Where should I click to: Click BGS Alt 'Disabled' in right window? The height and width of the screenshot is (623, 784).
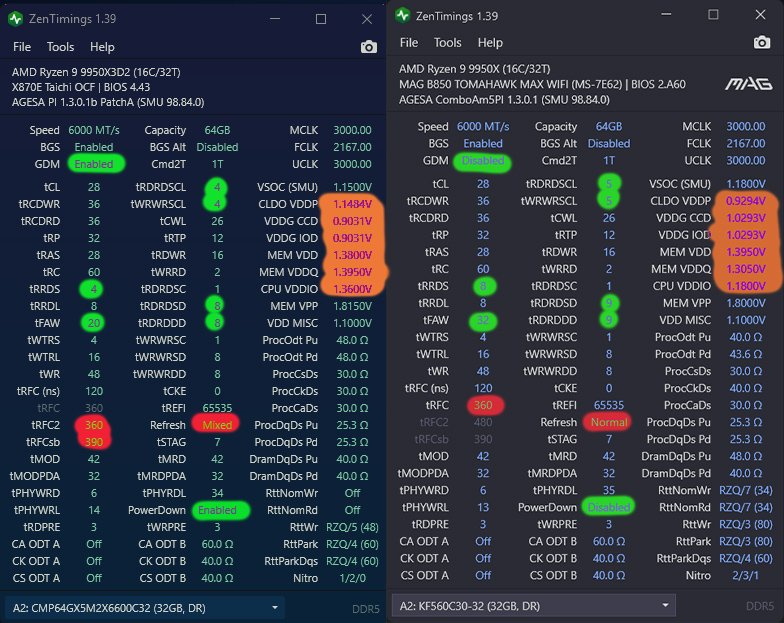coord(609,144)
